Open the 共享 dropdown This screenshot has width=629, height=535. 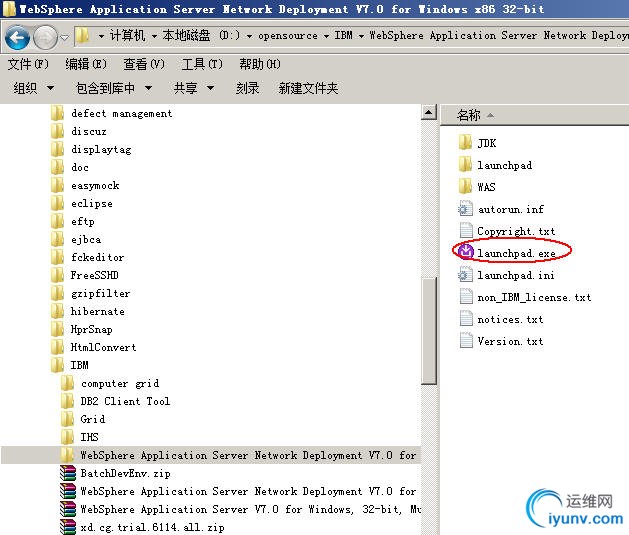point(194,88)
